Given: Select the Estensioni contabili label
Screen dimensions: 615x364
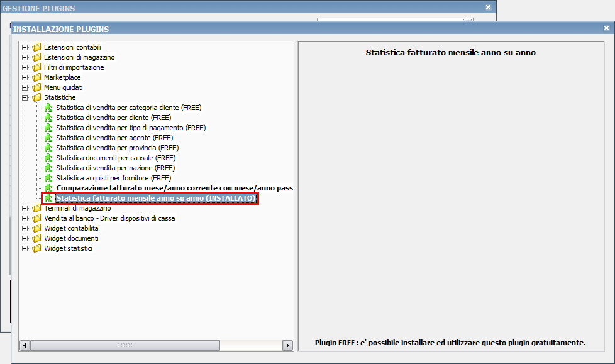Looking at the screenshot, I should (x=72, y=47).
